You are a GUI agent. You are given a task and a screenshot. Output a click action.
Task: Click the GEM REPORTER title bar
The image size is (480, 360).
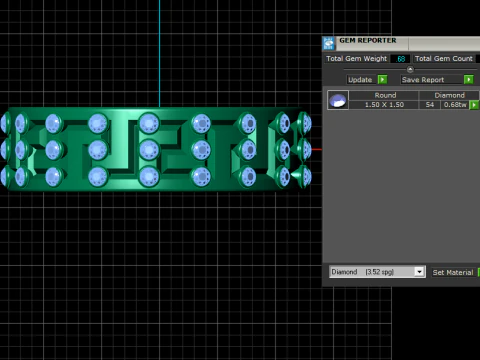402,43
